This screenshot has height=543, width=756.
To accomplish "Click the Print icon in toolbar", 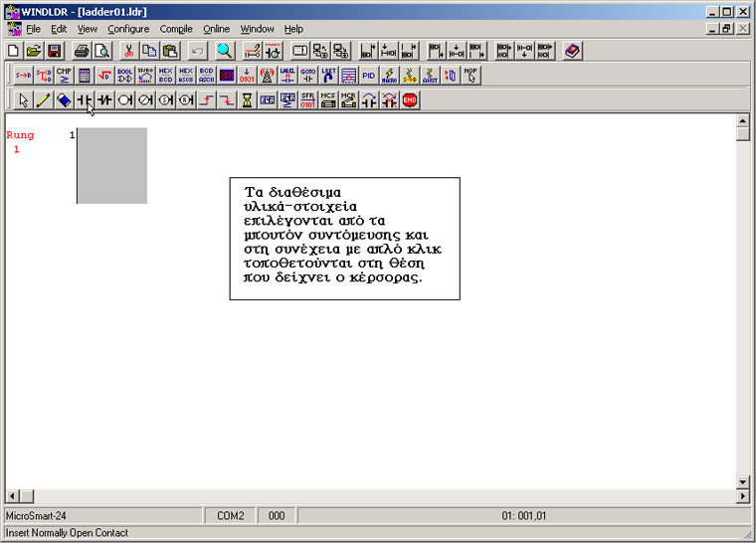I will pyautogui.click(x=82, y=50).
